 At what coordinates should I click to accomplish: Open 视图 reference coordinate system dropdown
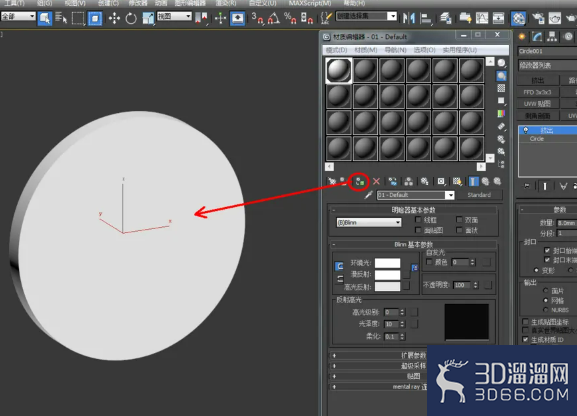(x=174, y=16)
